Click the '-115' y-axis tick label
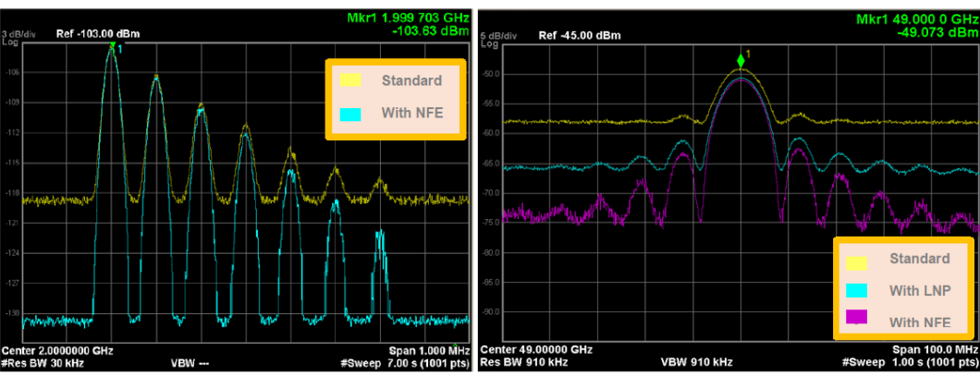This screenshot has height=376, width=980. pos(15,163)
